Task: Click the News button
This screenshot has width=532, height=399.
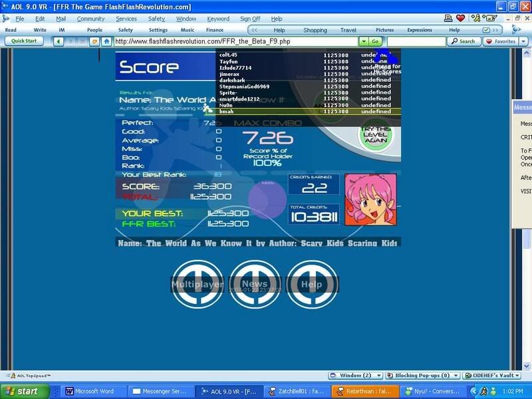Action: point(255,285)
